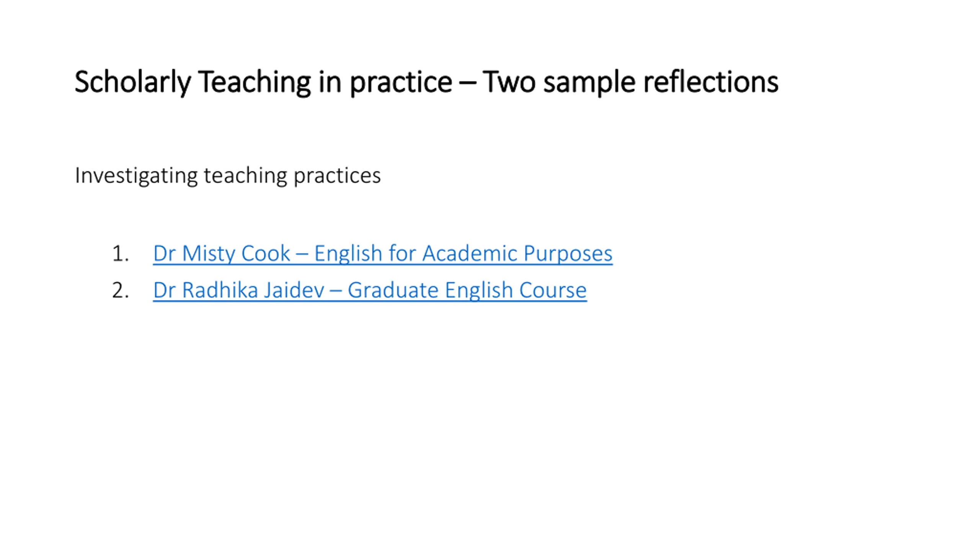Click the word 'Two' in the title
980x551 pixels.
coord(509,82)
